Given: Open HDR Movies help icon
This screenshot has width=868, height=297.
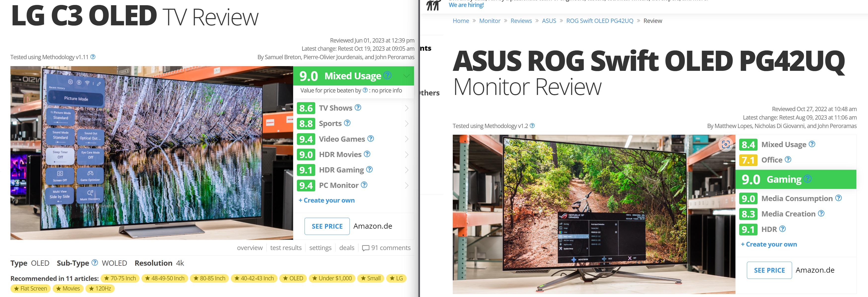Looking at the screenshot, I should (367, 154).
